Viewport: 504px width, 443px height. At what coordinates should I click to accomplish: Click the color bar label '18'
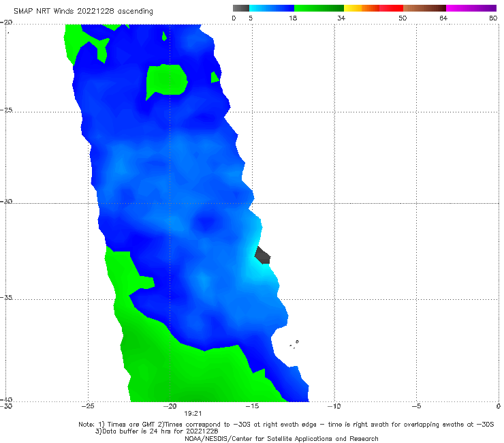click(292, 18)
